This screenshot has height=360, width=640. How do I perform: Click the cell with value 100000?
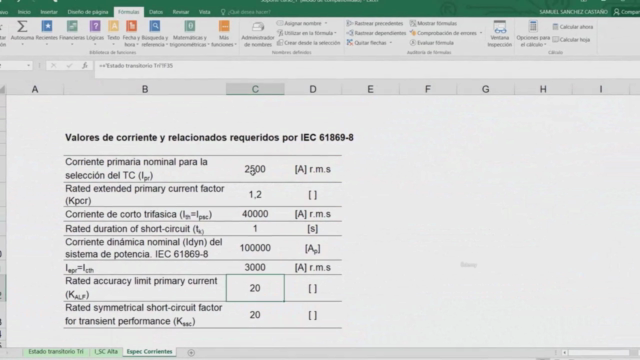[x=255, y=248]
